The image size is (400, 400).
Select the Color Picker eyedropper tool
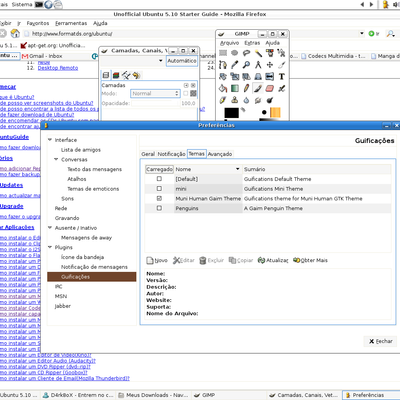[x=235, y=65]
